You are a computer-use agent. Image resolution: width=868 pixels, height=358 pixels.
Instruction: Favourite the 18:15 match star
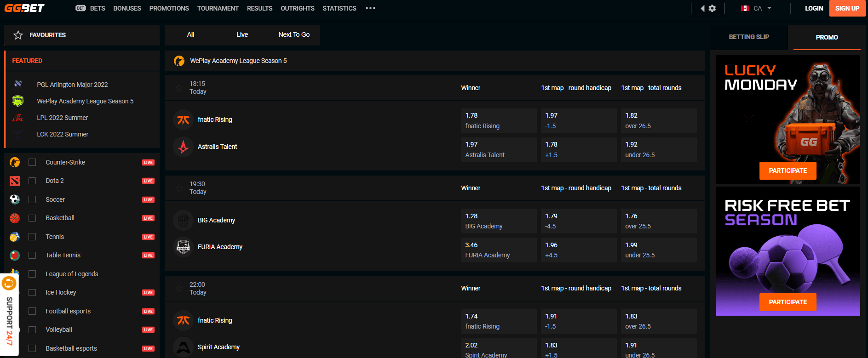pos(179,88)
